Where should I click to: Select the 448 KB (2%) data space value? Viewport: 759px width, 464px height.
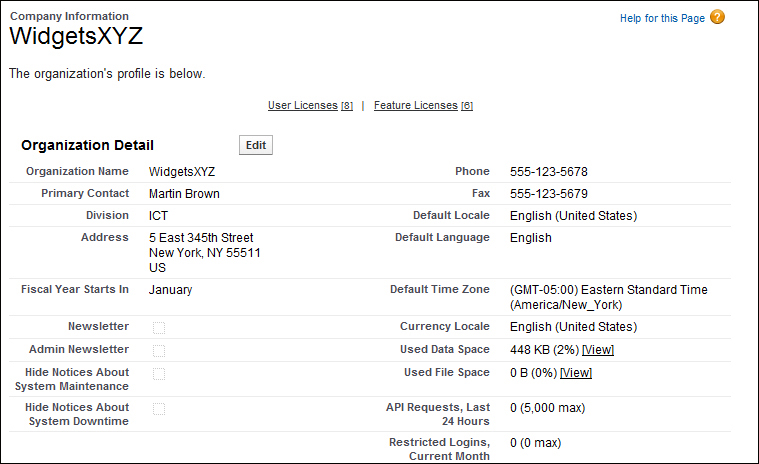tap(545, 350)
